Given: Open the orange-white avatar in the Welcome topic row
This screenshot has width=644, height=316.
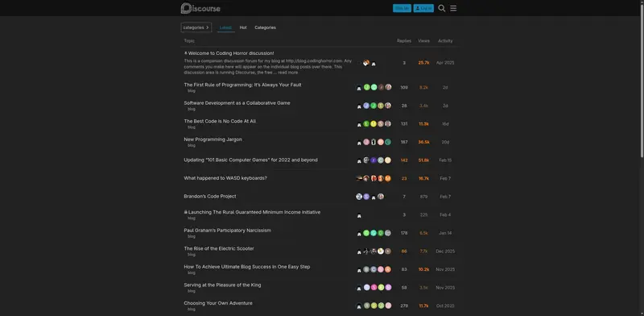Looking at the screenshot, I should coord(366,63).
